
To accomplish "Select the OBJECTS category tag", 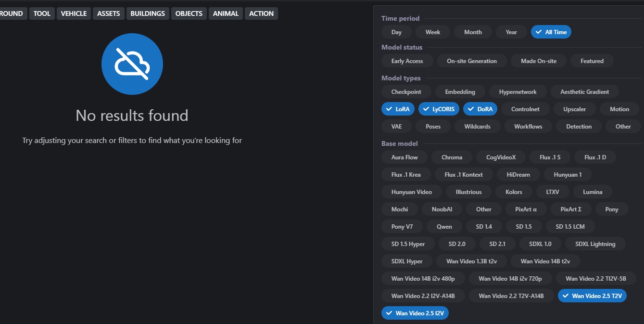I will 189,13.
